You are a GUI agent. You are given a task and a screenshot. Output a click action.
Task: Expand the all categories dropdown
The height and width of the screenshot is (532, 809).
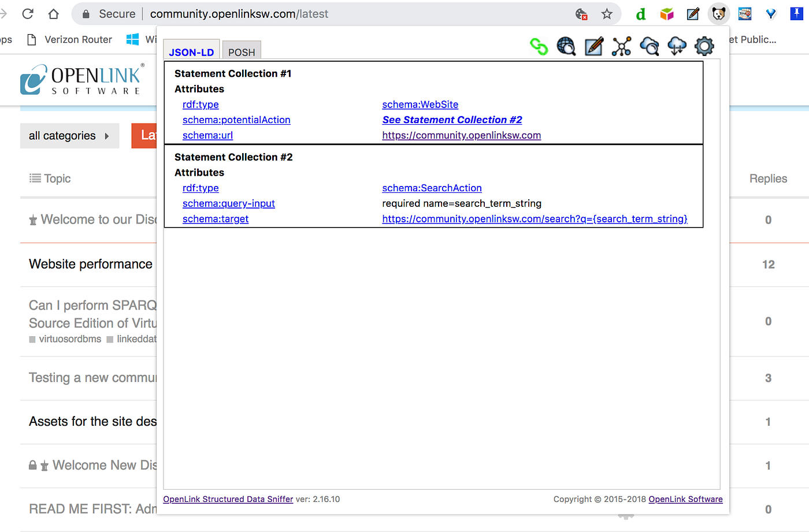pos(69,136)
